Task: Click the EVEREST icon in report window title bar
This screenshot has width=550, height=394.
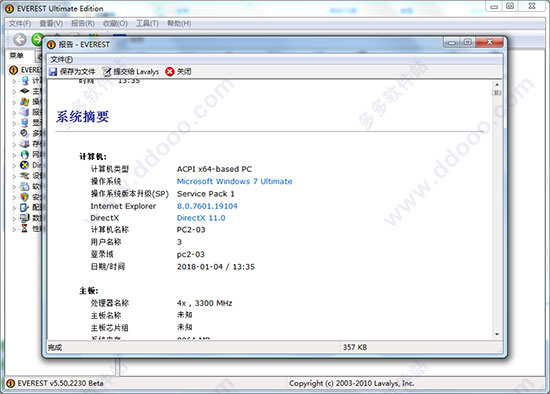Action: click(x=51, y=45)
